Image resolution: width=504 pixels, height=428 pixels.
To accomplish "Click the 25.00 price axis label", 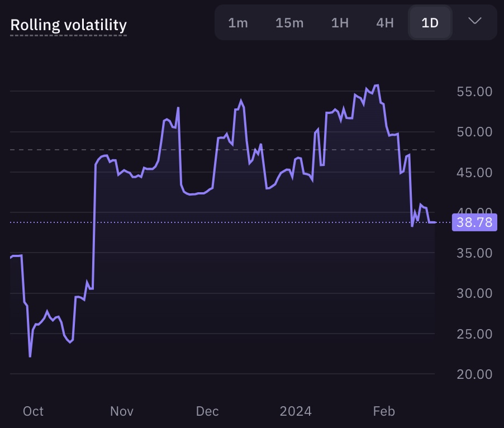I will (474, 334).
